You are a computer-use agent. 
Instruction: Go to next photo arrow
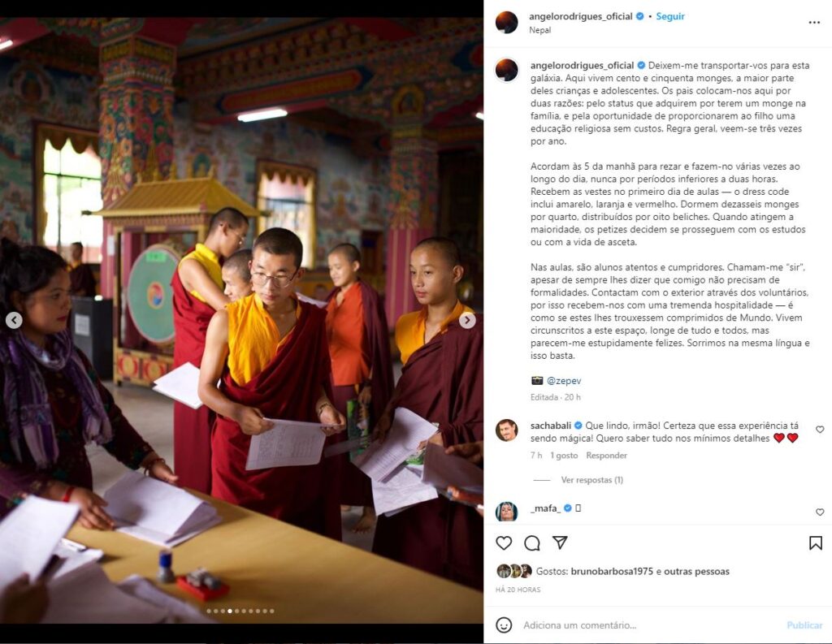pyautogui.click(x=467, y=321)
